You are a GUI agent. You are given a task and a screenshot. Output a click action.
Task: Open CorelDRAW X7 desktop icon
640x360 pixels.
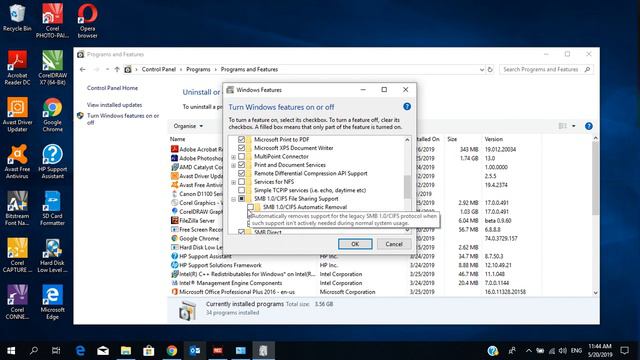52,68
